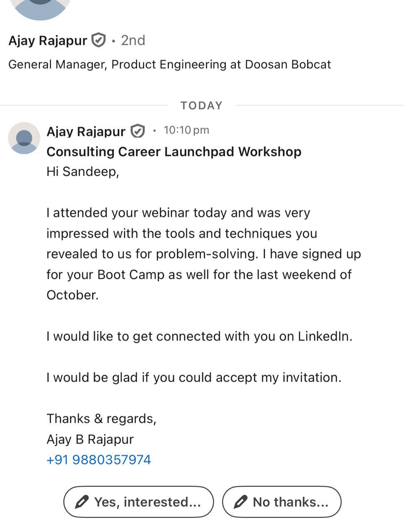Tap pencil icon in "No thanks" button
The width and height of the screenshot is (404, 532).
240,502
